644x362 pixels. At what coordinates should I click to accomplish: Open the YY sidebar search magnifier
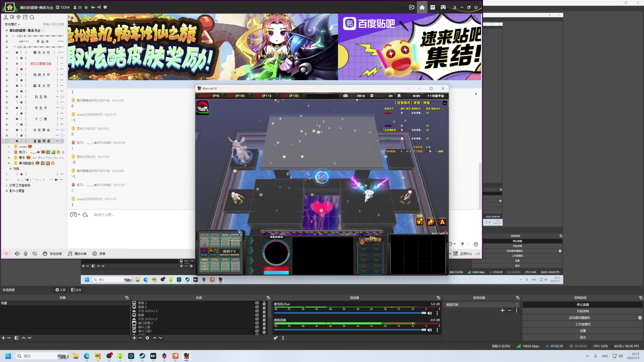(32, 17)
